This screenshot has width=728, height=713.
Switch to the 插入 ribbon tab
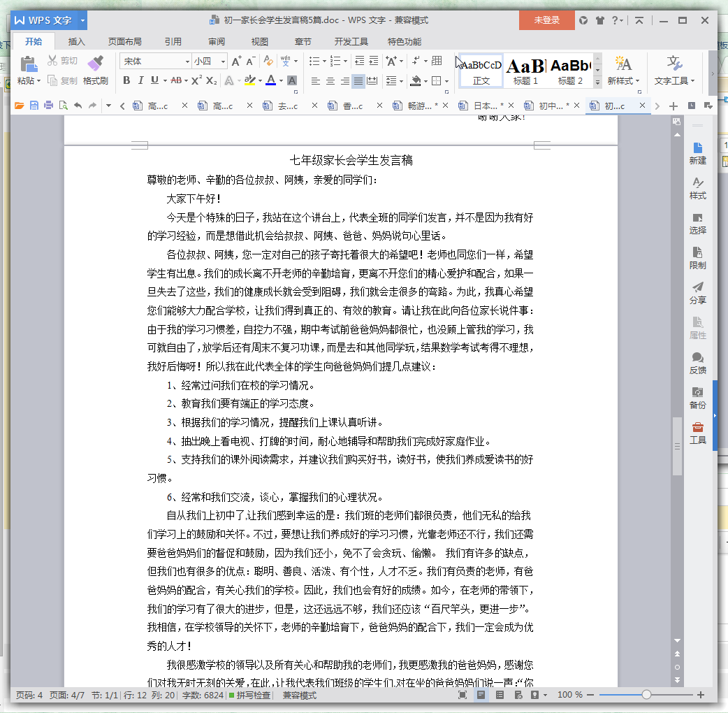[77, 42]
